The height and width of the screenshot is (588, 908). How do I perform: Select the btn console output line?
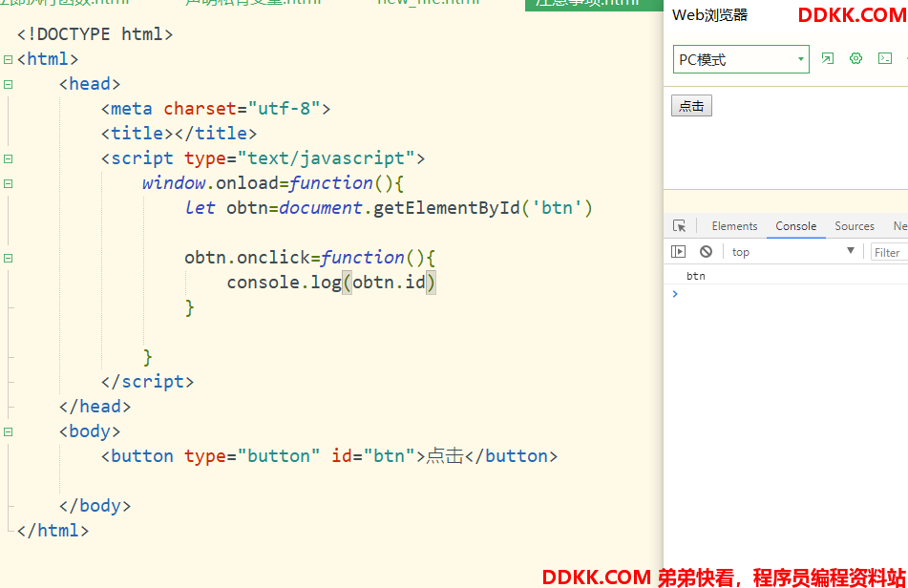point(786,276)
